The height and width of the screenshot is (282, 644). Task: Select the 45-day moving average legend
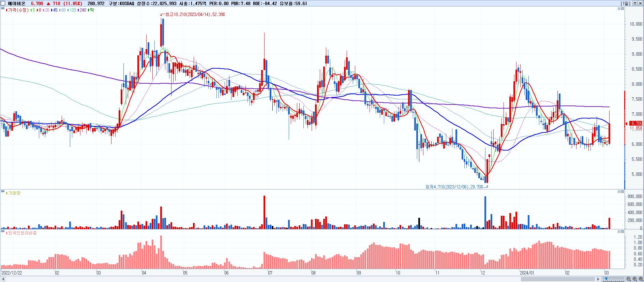point(54,10)
